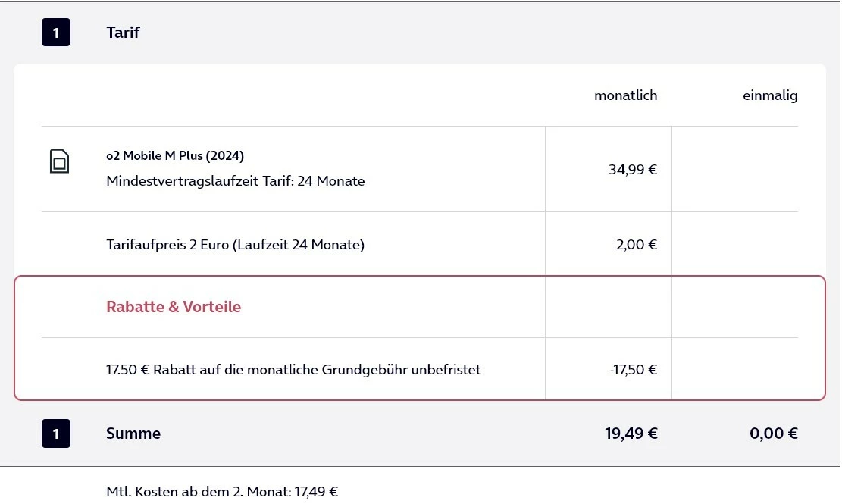Click the 17.50 € Rabatt description text
The height and width of the screenshot is (504, 842).
click(x=293, y=370)
